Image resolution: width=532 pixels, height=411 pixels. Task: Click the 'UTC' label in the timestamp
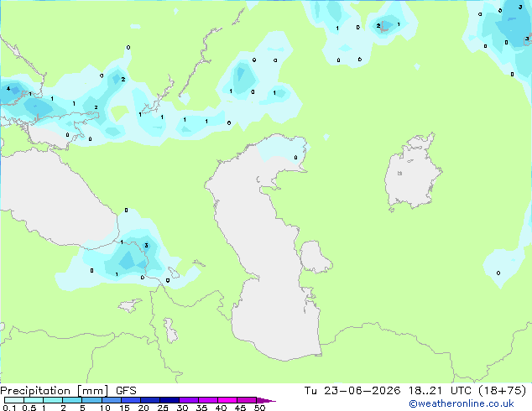coord(461,391)
